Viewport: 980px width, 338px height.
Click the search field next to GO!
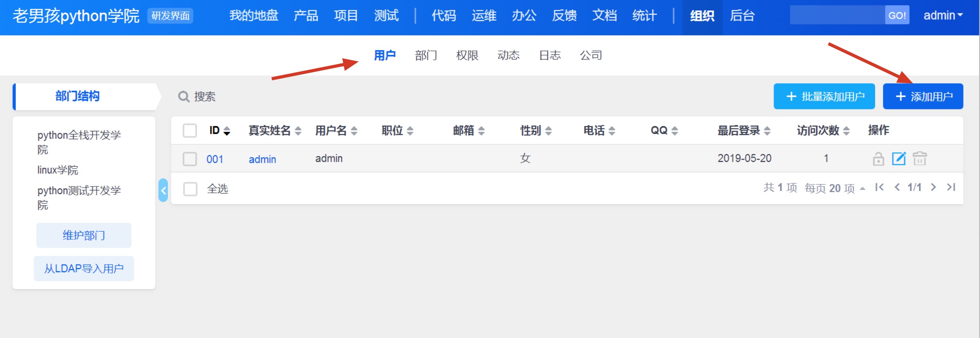[x=837, y=15]
